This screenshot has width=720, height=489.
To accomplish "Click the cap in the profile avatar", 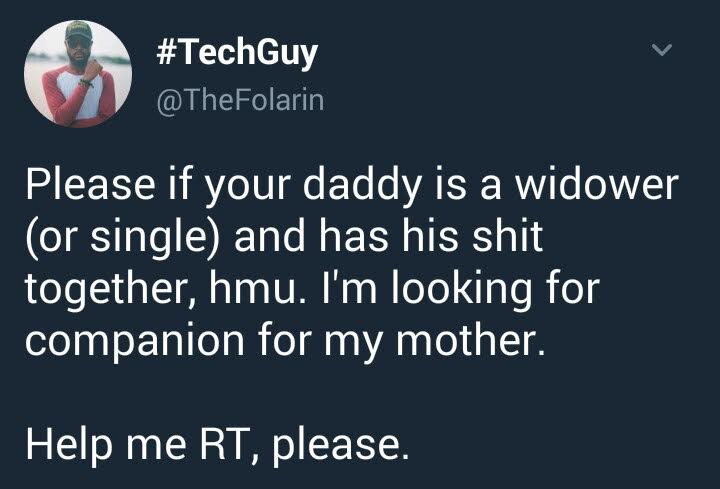I will click(x=79, y=30).
